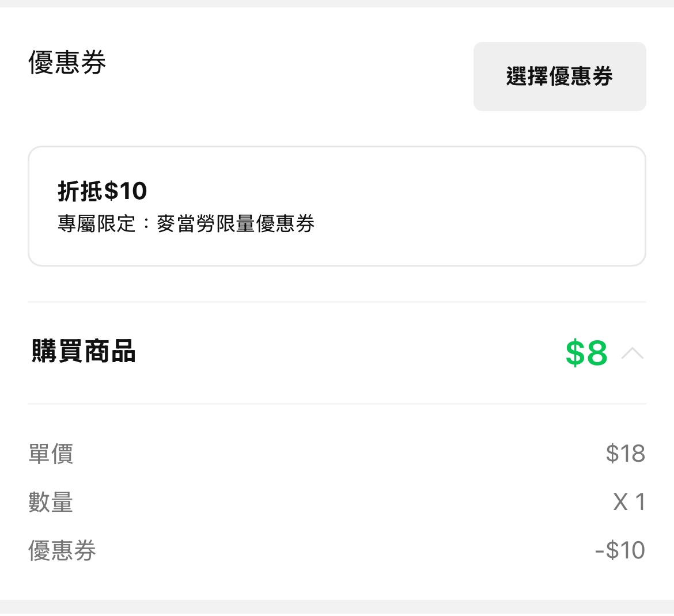Viewport: 674px width, 616px height.
Task: Click the -$10 coupon discount value
Action: 620,550
